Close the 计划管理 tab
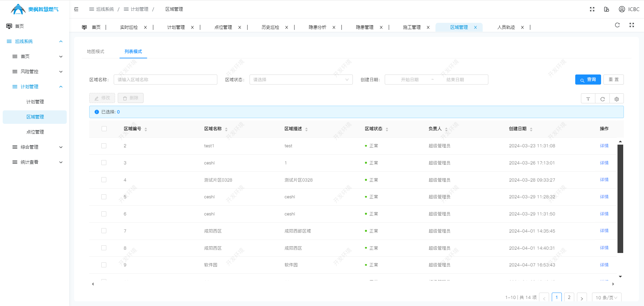 [192, 28]
